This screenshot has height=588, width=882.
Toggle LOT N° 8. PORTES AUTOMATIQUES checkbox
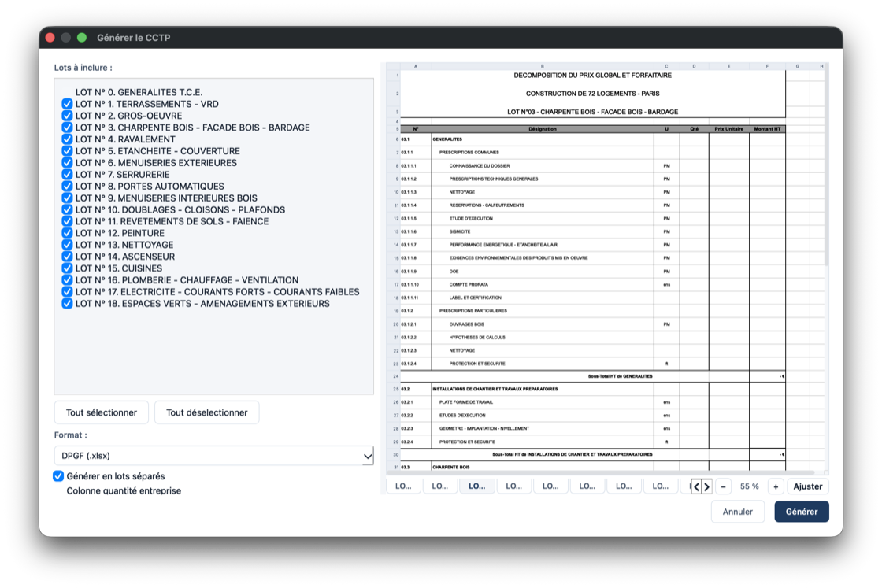pos(67,187)
